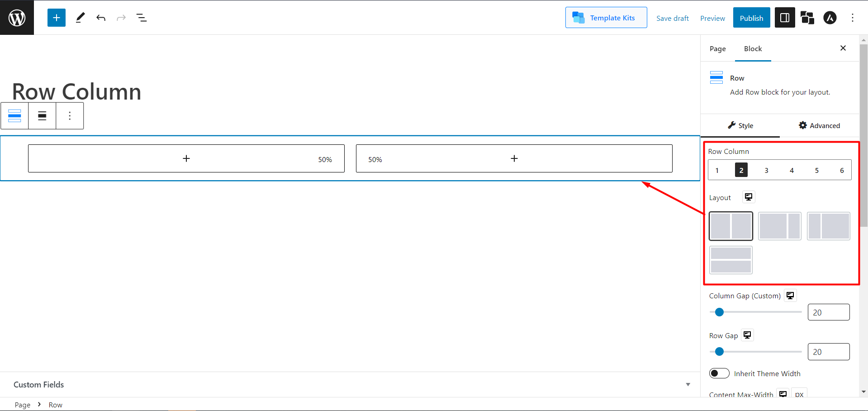Choose the stacked rows layout thumbnail
This screenshot has width=868, height=411.
(x=730, y=260)
